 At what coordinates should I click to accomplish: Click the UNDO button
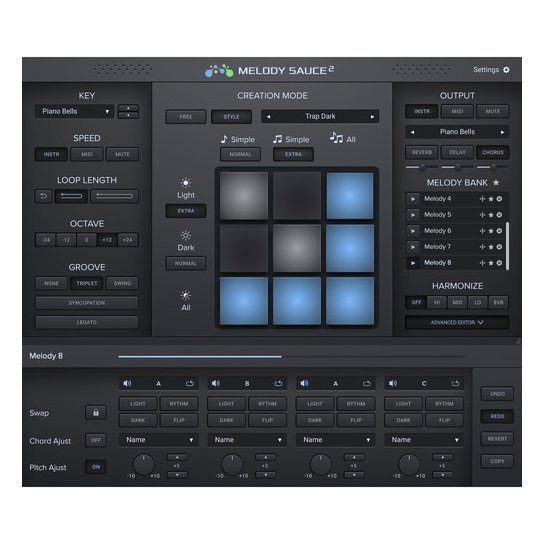497,394
